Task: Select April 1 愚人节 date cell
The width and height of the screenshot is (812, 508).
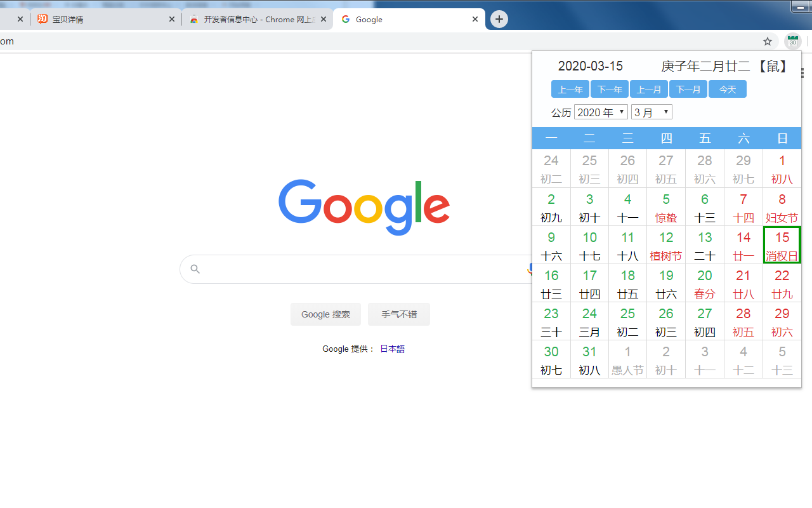Action: (x=627, y=359)
